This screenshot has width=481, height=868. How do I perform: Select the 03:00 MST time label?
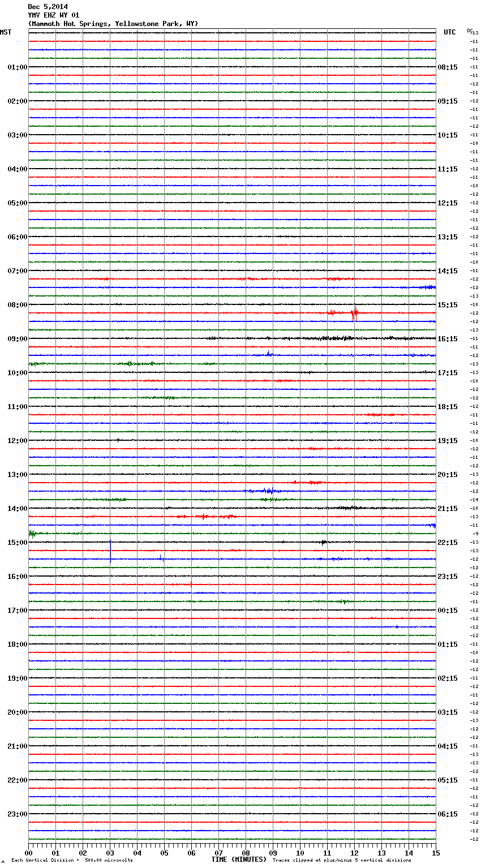point(18,135)
